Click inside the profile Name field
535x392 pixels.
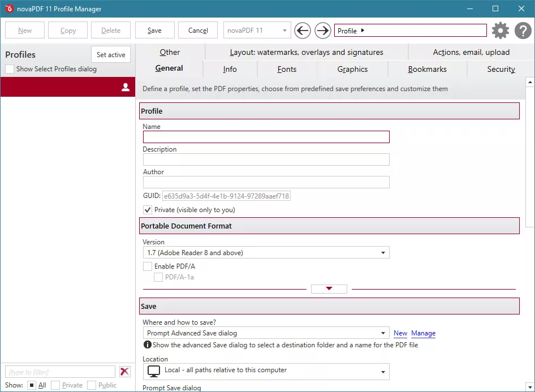(266, 137)
